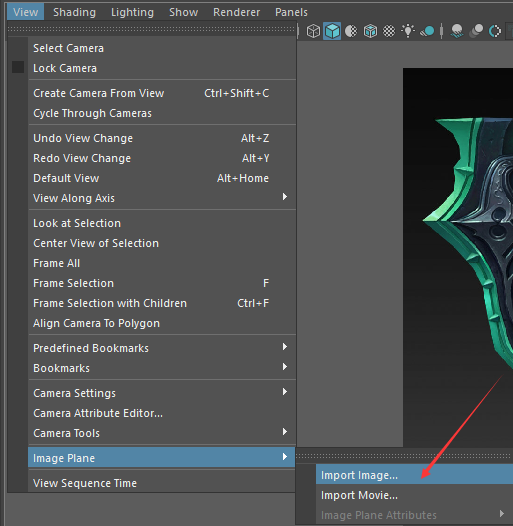Toggle screen space ambient occlusion icon
513x526 pixels.
pos(457,31)
